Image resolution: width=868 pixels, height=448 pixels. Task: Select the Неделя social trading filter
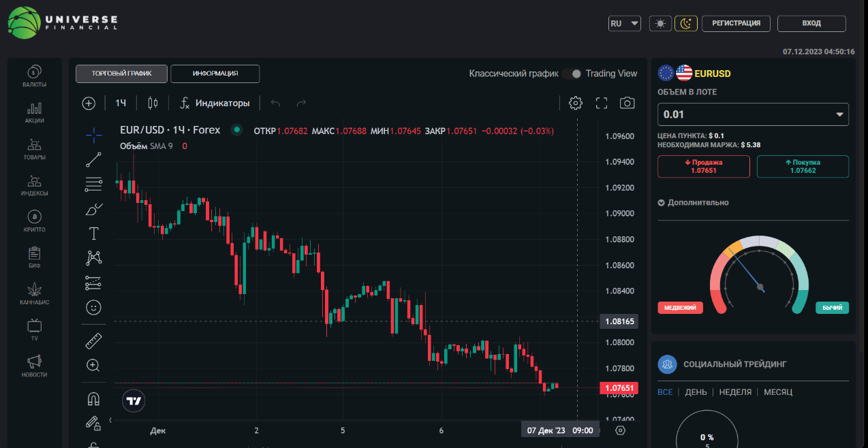pyautogui.click(x=735, y=392)
